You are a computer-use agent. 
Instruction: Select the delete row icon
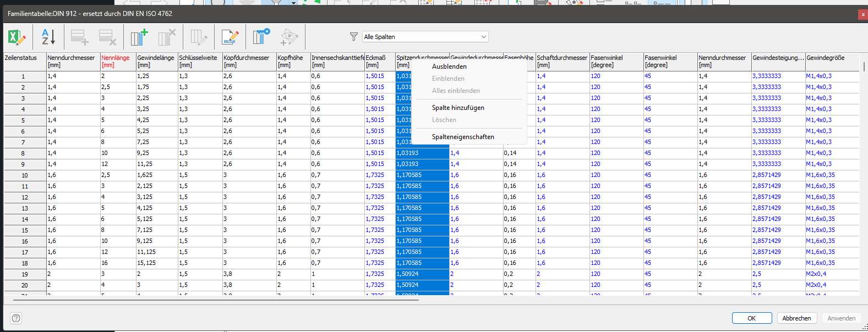(x=108, y=37)
